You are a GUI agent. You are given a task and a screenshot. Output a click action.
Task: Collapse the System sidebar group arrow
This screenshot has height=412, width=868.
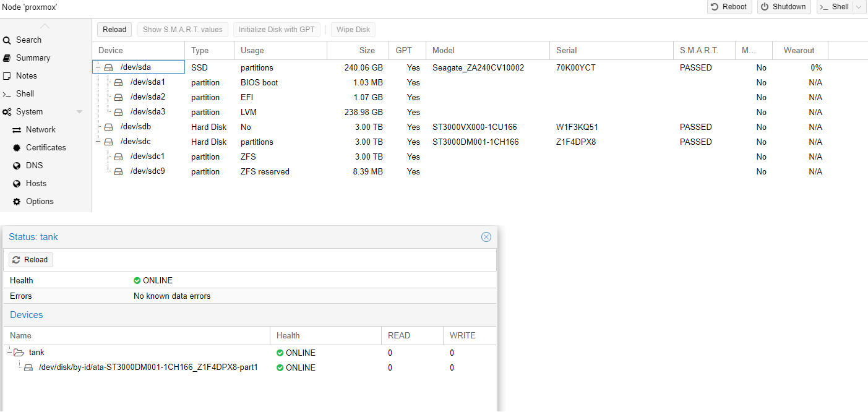(x=79, y=112)
